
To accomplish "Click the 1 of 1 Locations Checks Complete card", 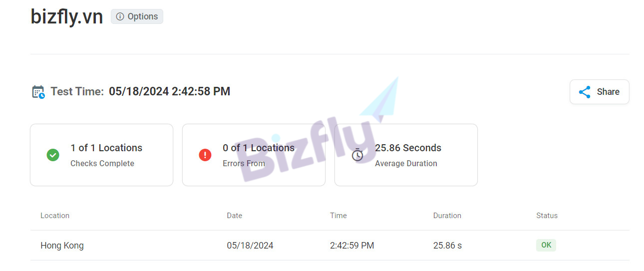I will coord(102,155).
